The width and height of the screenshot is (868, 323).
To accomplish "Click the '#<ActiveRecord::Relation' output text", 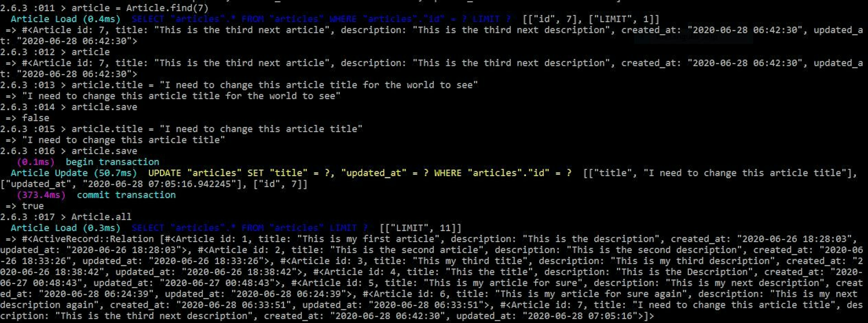I will 88,239.
